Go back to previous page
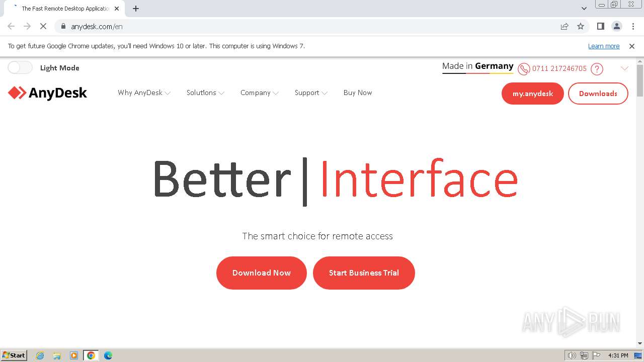Image resolution: width=644 pixels, height=362 pixels. (11, 26)
